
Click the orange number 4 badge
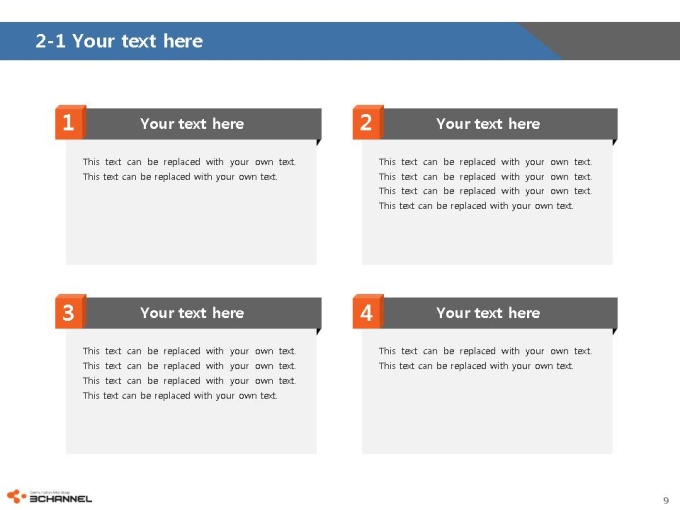click(x=368, y=311)
